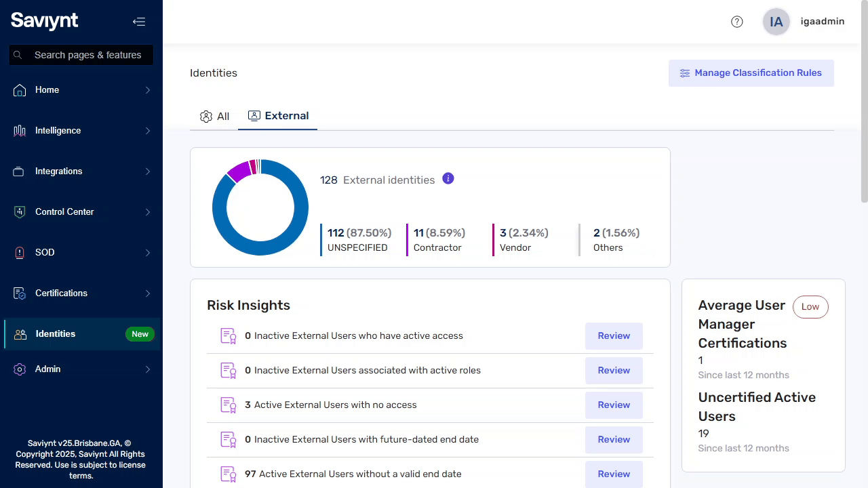This screenshot has width=868, height=488.
Task: Expand the Certifications menu chevron
Action: [148, 293]
